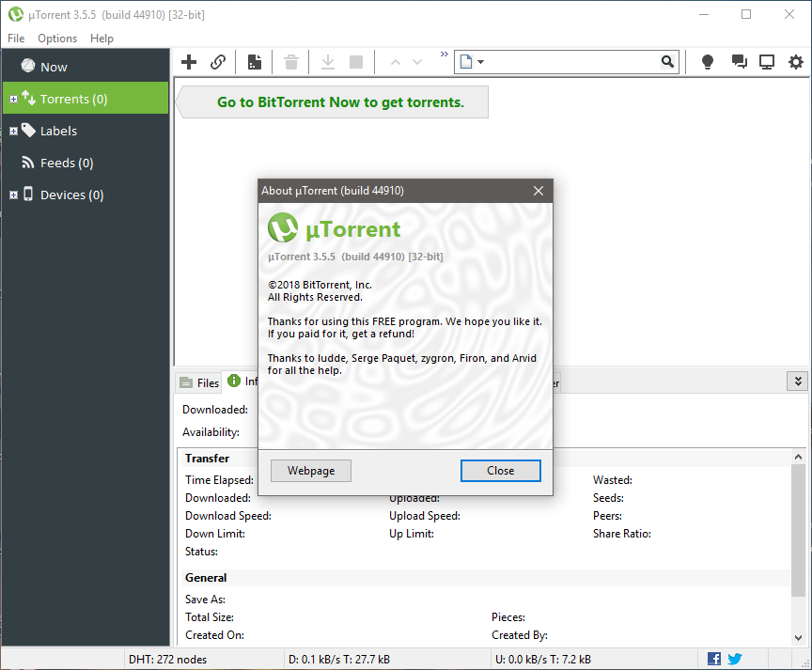Select Now in the sidebar

pos(86,67)
